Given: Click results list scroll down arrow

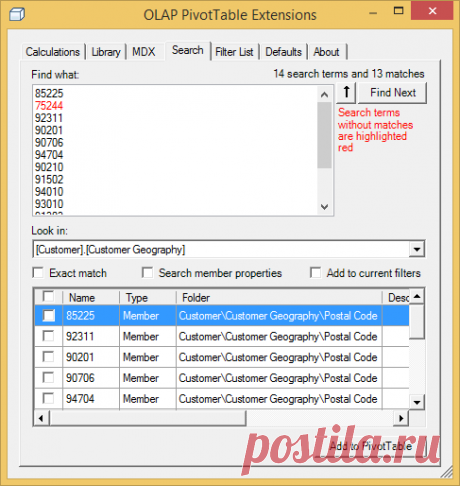Looking at the screenshot, I should (417, 402).
